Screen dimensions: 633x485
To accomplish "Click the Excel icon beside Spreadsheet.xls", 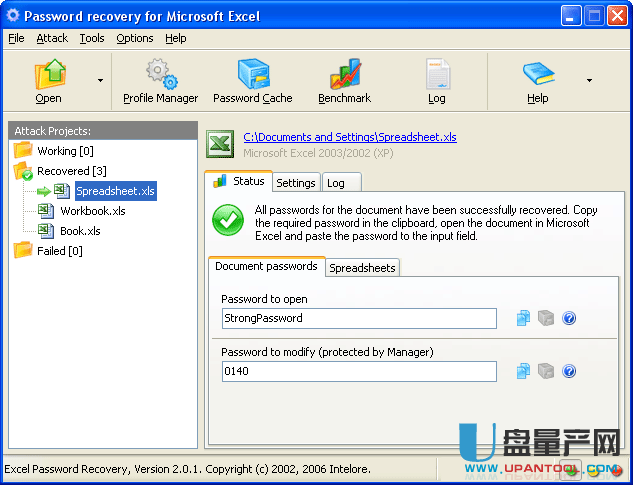I will click(x=62, y=191).
